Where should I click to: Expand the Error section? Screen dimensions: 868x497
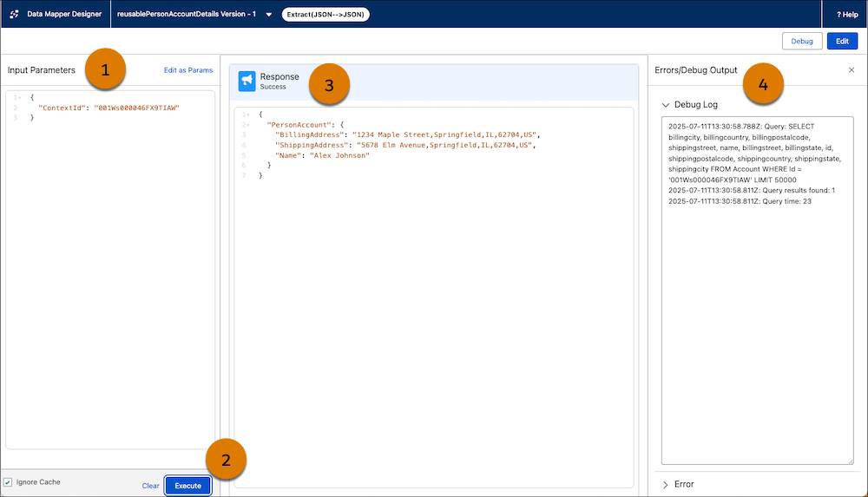666,484
